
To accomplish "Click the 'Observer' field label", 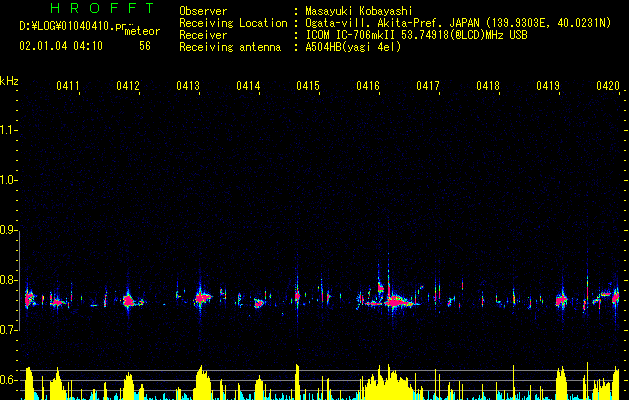I will tap(203, 11).
